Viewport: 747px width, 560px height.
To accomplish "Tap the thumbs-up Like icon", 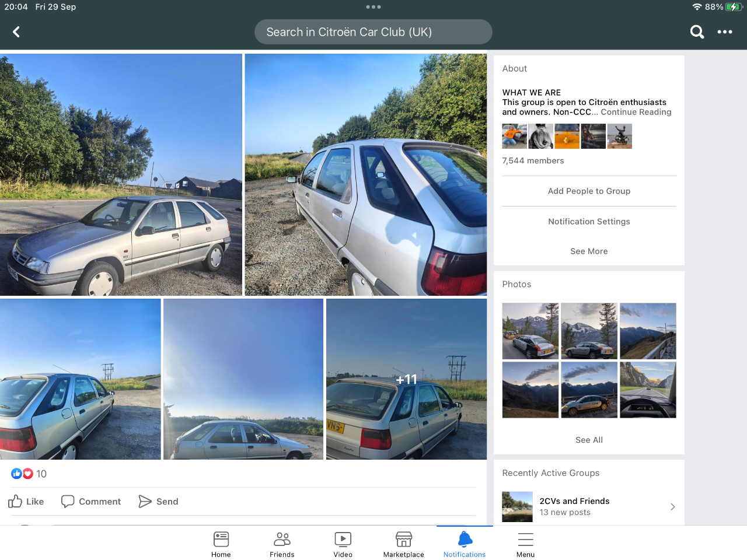I will pos(15,501).
